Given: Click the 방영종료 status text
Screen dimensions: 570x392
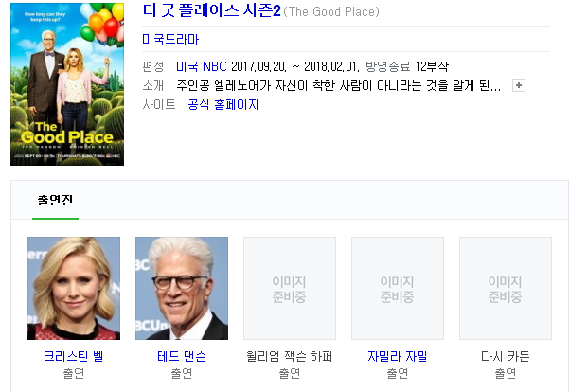Looking at the screenshot, I should click(388, 66).
